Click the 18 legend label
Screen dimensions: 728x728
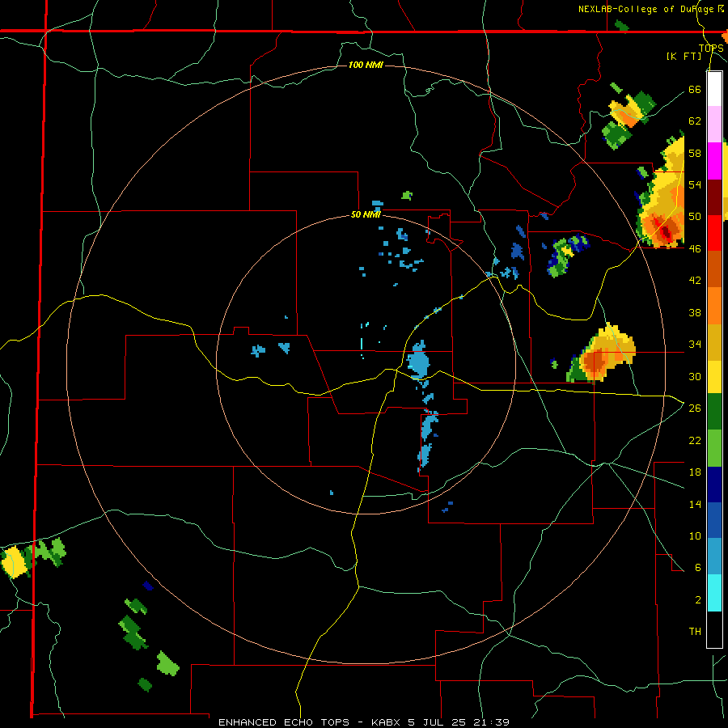[695, 472]
